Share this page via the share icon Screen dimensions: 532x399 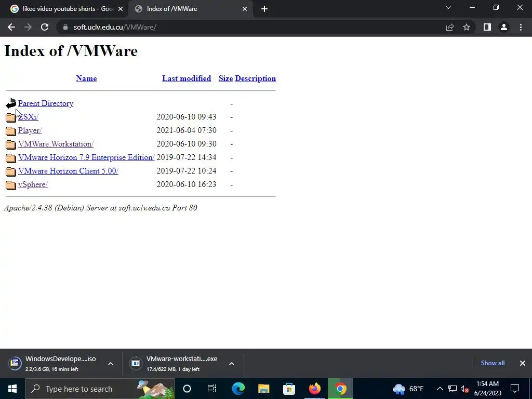[x=450, y=27]
